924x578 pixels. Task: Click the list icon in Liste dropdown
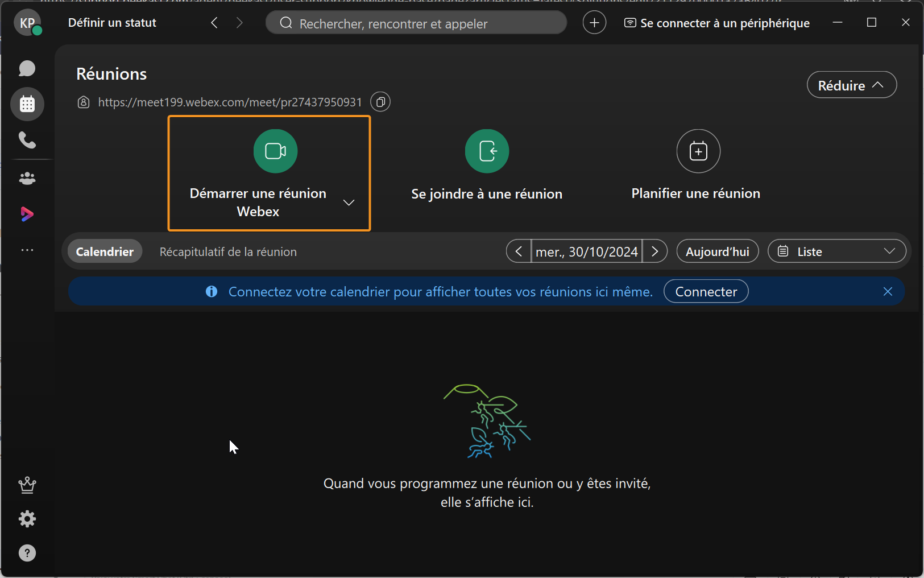click(x=783, y=251)
